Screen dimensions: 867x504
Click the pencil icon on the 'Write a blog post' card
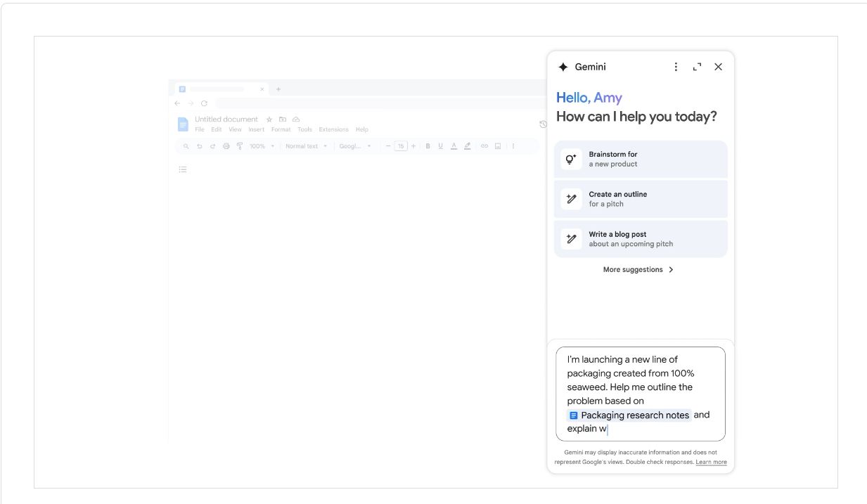click(x=571, y=239)
